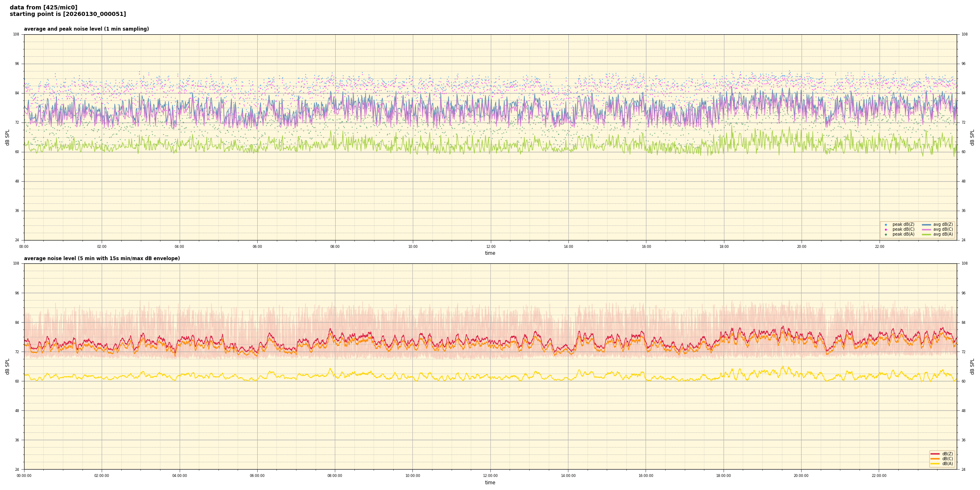Screen dimensions: 980x490
Task: Click red dB(Z) swatch in bottom legend
Action: (935, 454)
